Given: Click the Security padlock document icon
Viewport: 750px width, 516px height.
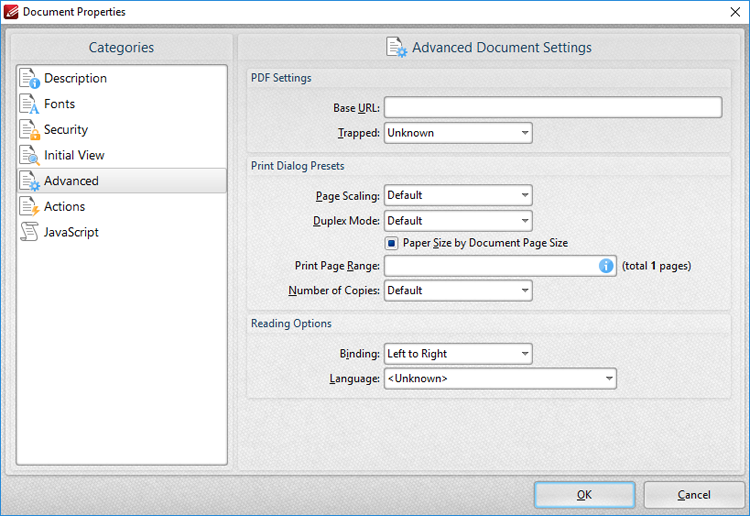Looking at the screenshot, I should coord(29,130).
